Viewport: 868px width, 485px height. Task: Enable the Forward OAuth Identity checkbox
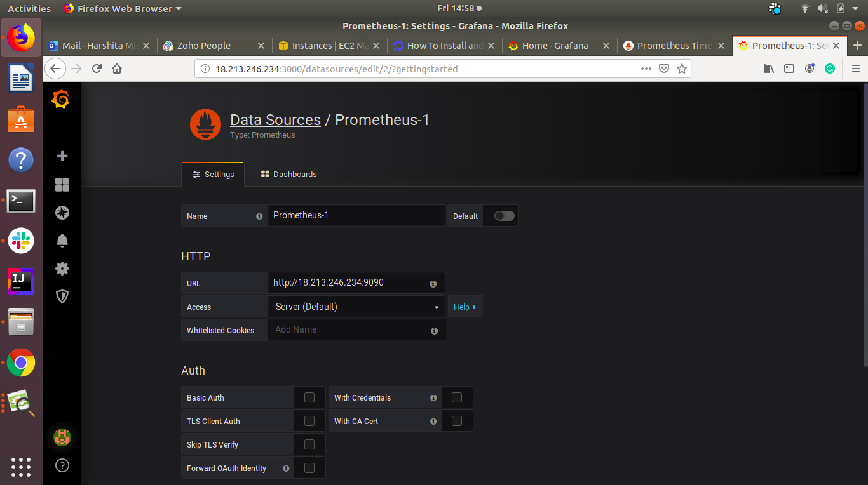point(309,468)
